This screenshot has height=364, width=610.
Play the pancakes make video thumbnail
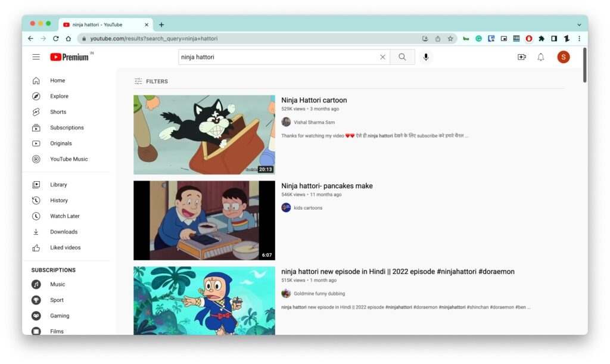tap(204, 220)
